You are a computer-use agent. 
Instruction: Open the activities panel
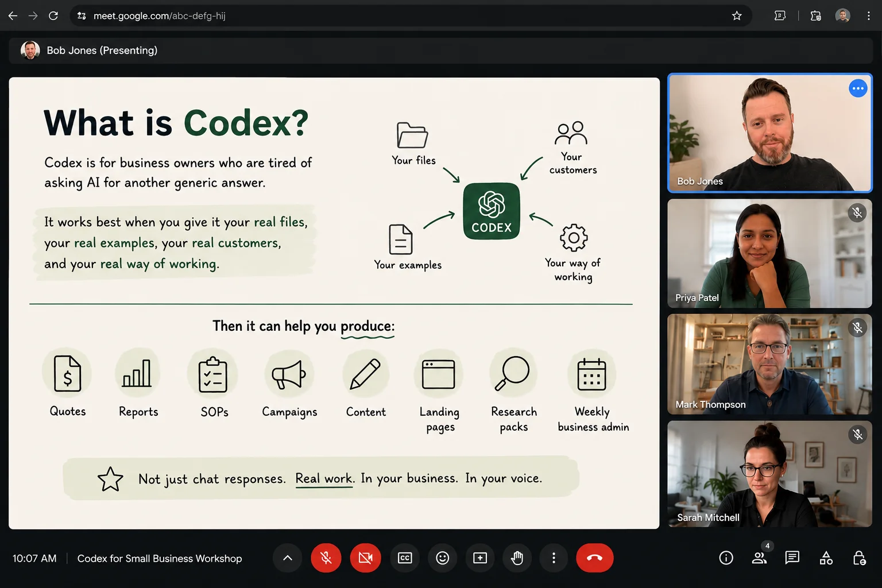pyautogui.click(x=826, y=558)
